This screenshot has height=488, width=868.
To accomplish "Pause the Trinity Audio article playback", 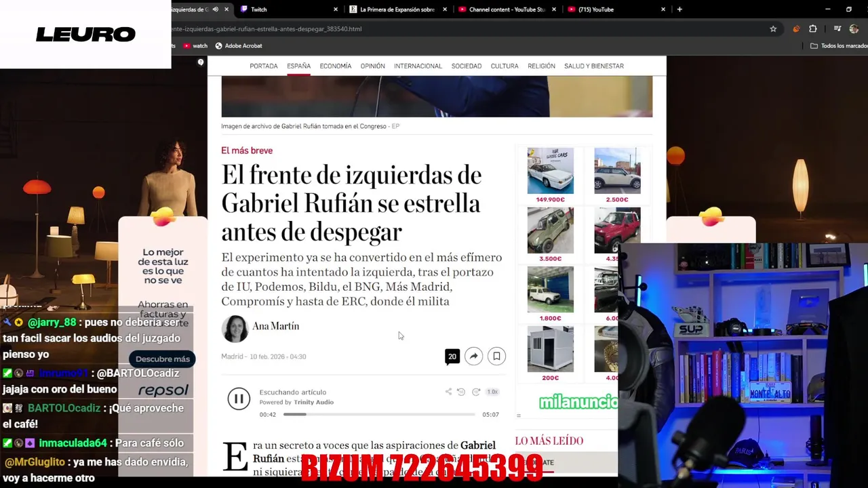I will tap(239, 399).
